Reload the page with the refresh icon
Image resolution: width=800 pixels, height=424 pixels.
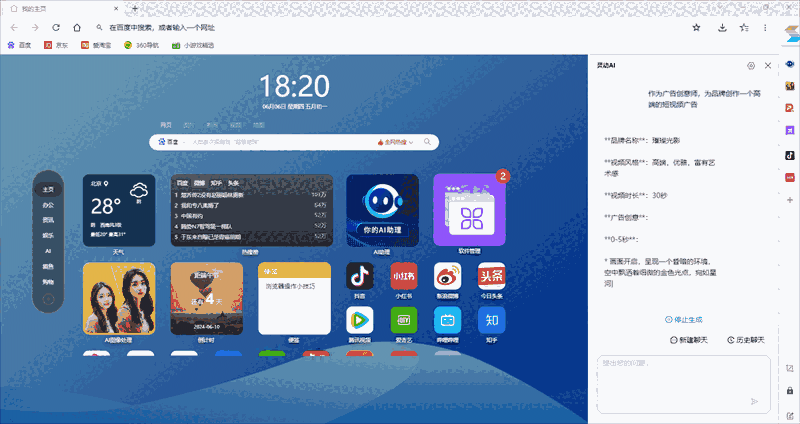point(56,28)
